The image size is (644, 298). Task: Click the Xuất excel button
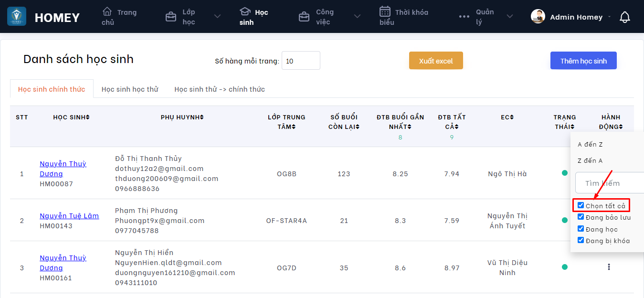436,61
